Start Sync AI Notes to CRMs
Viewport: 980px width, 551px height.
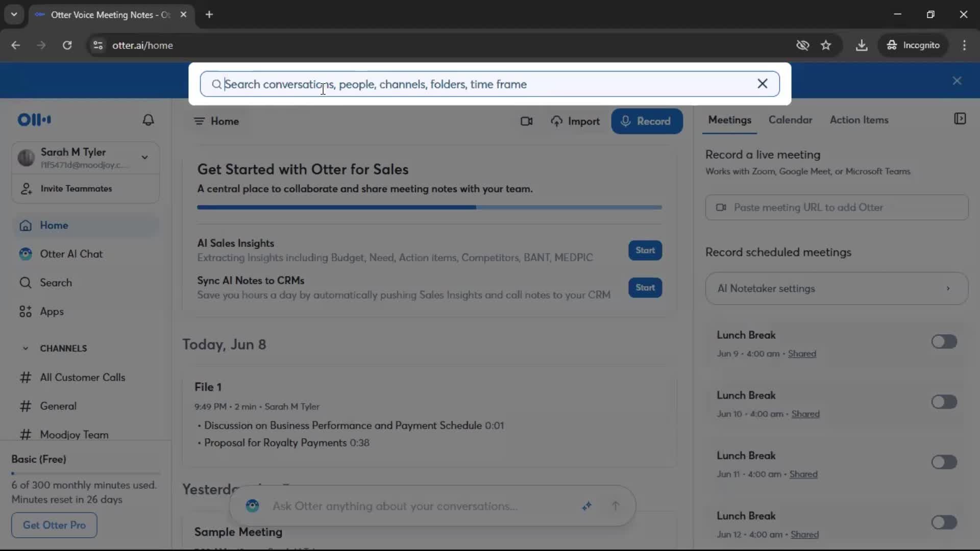[x=645, y=288]
